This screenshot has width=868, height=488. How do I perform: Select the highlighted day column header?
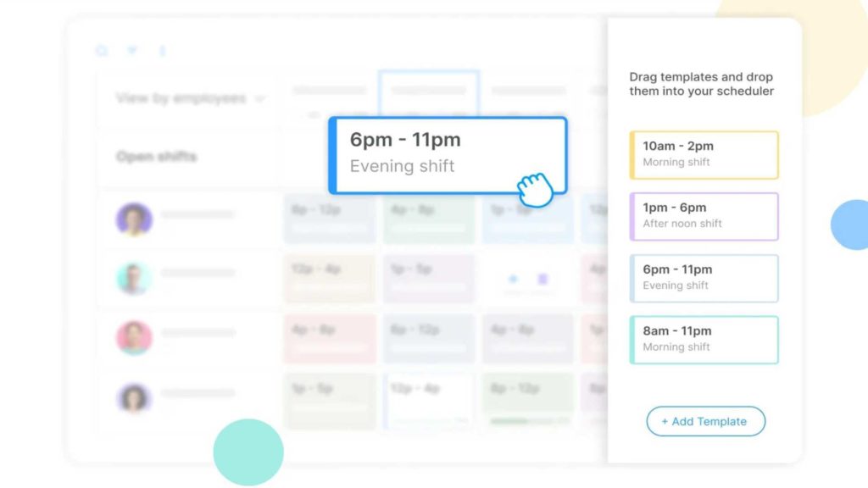pos(429,91)
